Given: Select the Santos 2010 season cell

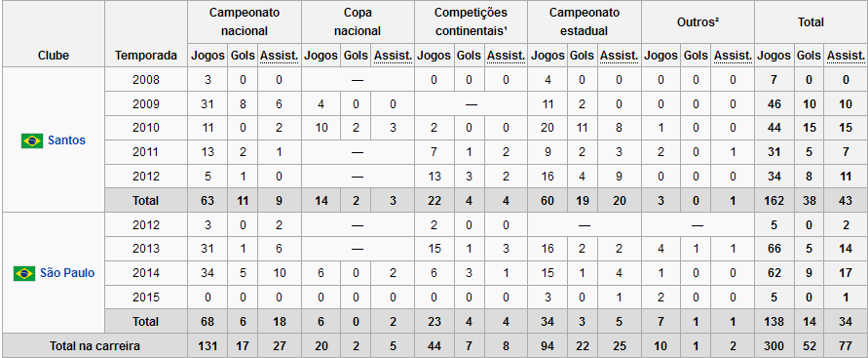Looking at the screenshot, I should [x=146, y=128].
